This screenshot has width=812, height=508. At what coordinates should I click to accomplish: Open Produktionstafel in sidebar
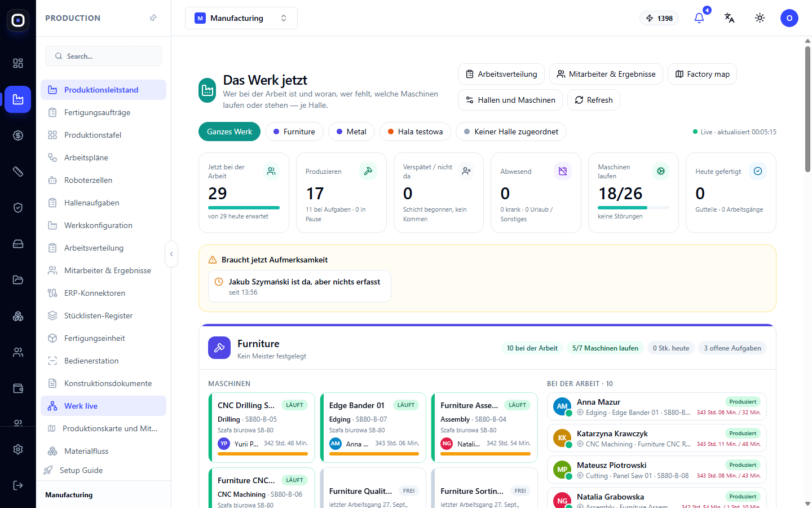point(103,135)
